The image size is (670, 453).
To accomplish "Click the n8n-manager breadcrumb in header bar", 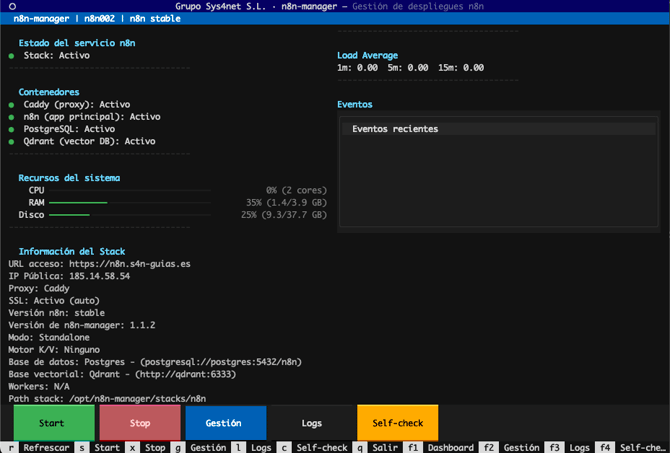I will pyautogui.click(x=45, y=18).
